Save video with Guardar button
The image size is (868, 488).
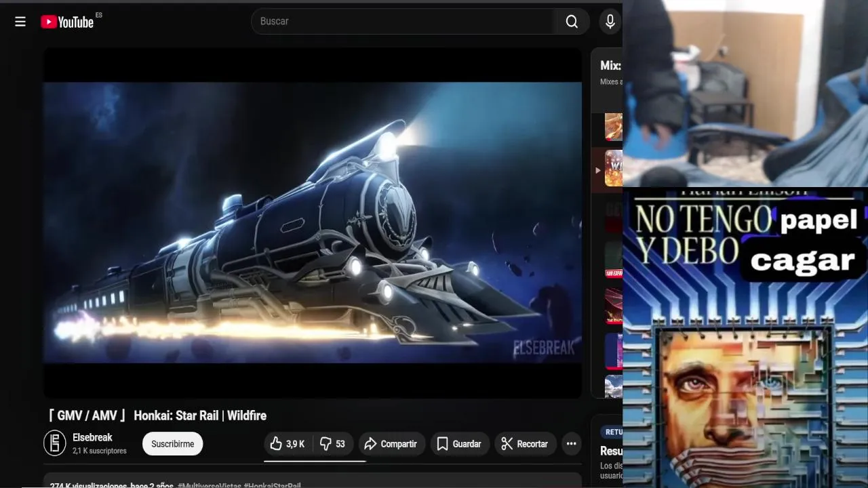(459, 444)
